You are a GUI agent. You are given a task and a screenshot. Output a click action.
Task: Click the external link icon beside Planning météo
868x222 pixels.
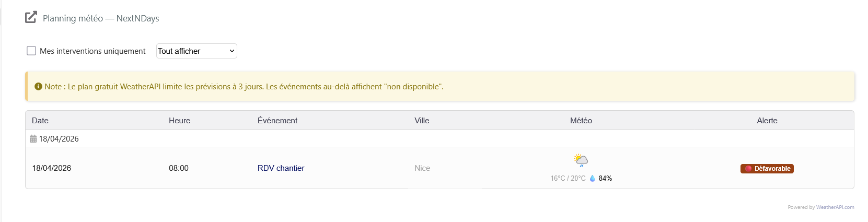[x=31, y=18]
